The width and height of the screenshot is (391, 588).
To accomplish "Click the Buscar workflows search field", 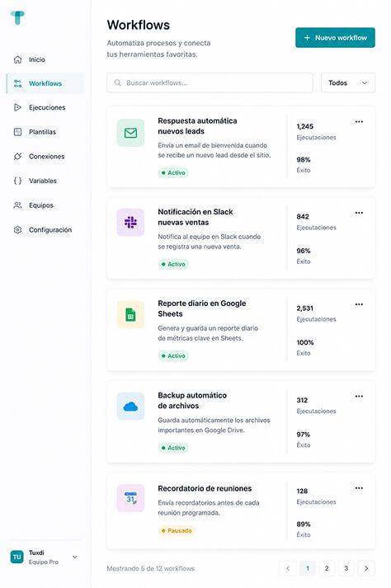I will pyautogui.click(x=210, y=82).
